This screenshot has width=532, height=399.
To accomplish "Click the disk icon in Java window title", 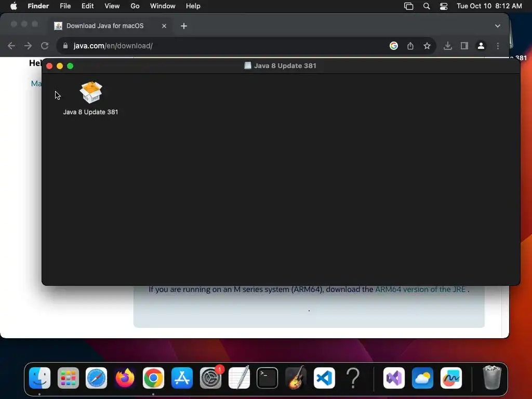I will pyautogui.click(x=248, y=65).
